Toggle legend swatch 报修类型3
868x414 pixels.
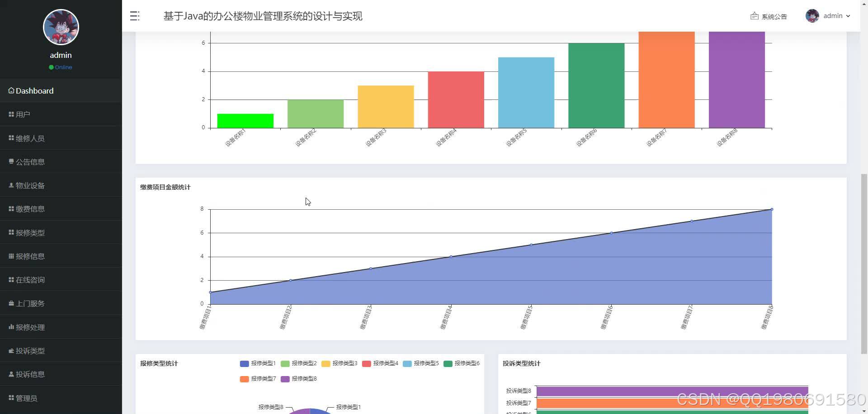[x=325, y=363]
